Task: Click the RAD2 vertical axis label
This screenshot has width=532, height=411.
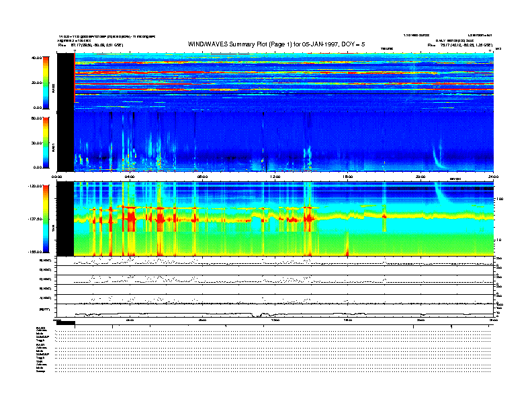Action: tap(53, 89)
